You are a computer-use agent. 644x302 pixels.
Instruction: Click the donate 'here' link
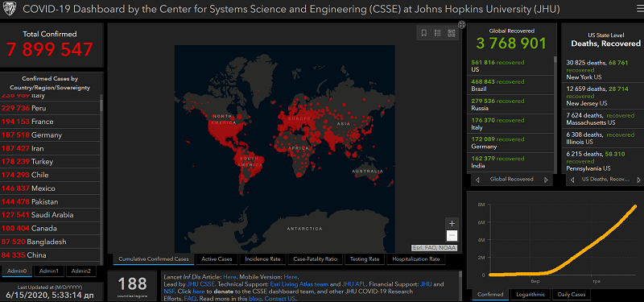(199, 292)
